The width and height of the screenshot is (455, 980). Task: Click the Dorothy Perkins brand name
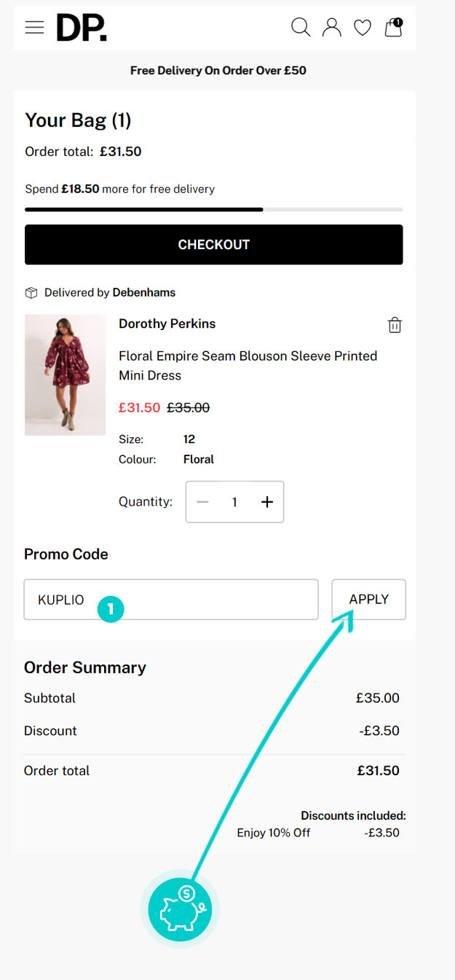click(x=167, y=324)
